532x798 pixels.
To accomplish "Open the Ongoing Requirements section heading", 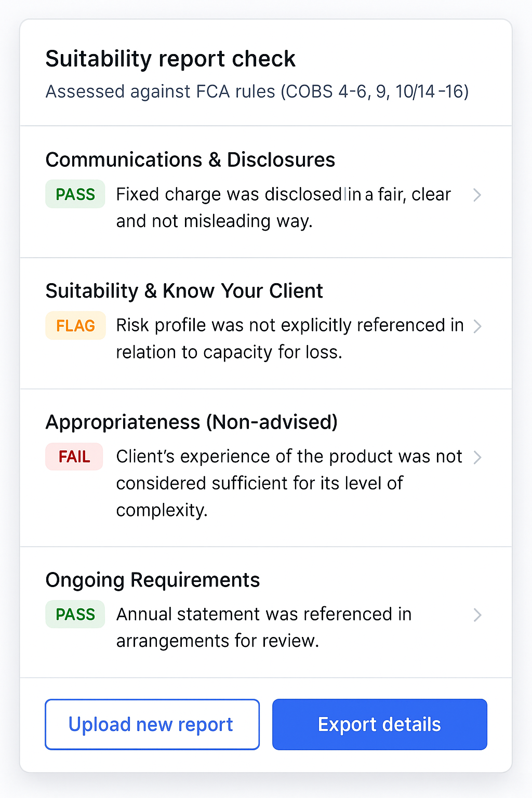I will [153, 580].
